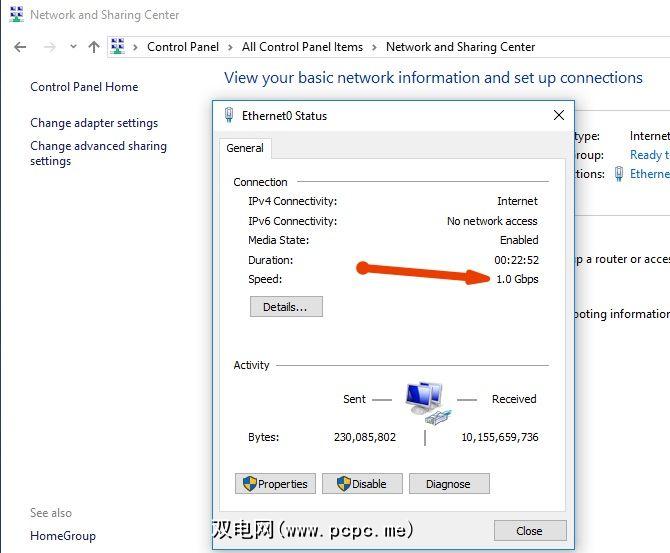Select the General tab
The image size is (670, 553).
pos(245,148)
